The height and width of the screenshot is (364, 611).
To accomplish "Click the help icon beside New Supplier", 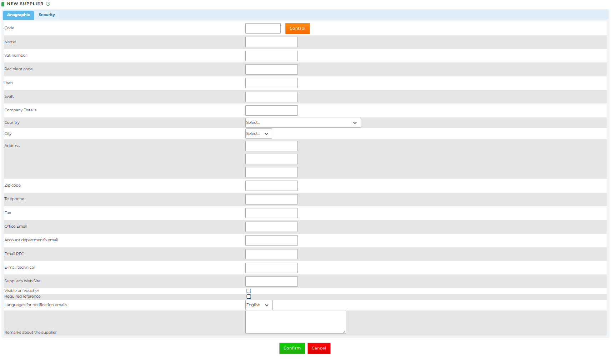I will pos(48,4).
